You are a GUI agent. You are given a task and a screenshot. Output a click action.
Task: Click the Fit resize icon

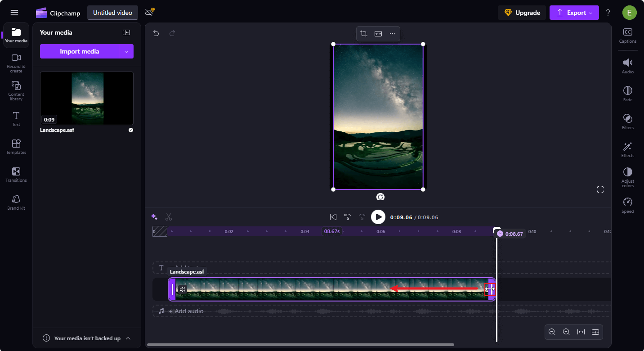click(378, 34)
